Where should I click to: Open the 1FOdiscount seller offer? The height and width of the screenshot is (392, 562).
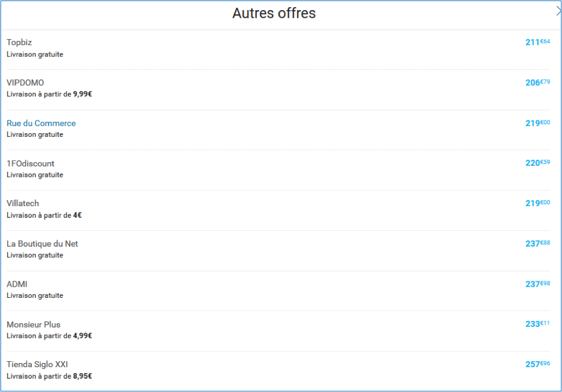(x=30, y=163)
